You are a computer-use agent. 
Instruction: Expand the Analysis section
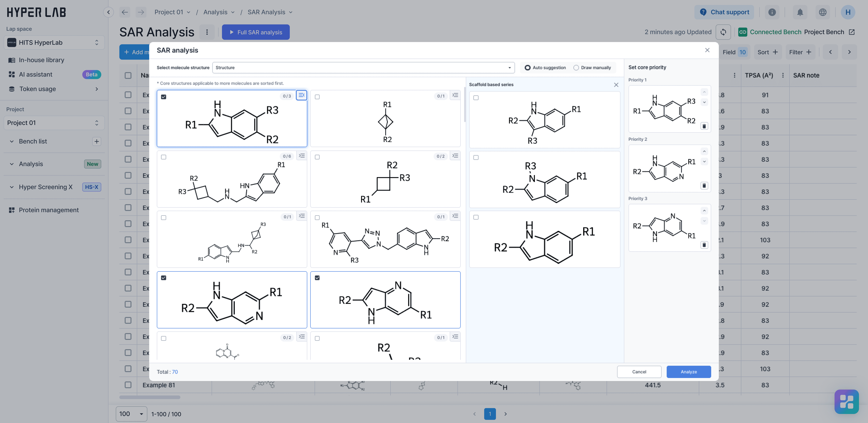pos(12,164)
